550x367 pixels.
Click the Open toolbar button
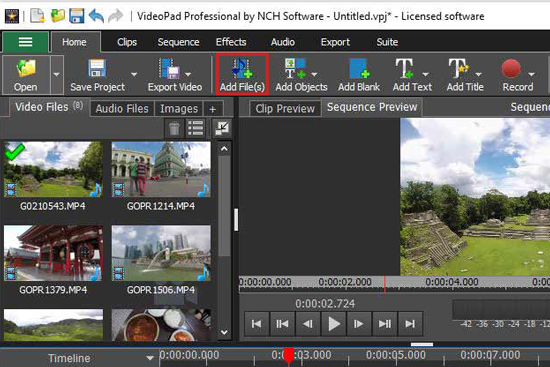(x=26, y=75)
